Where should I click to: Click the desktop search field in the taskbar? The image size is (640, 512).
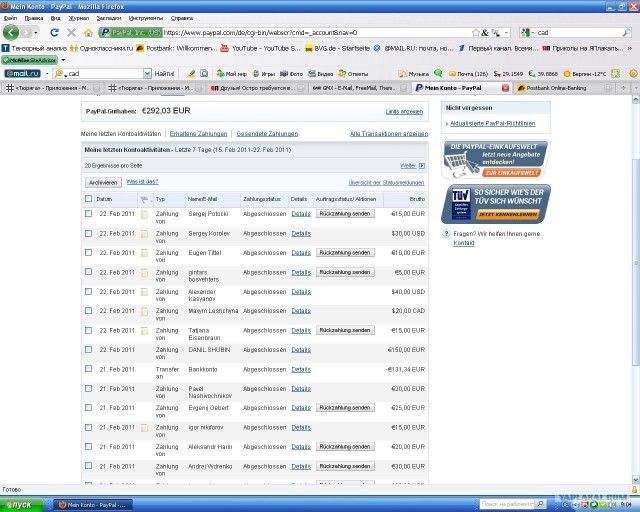point(507,505)
